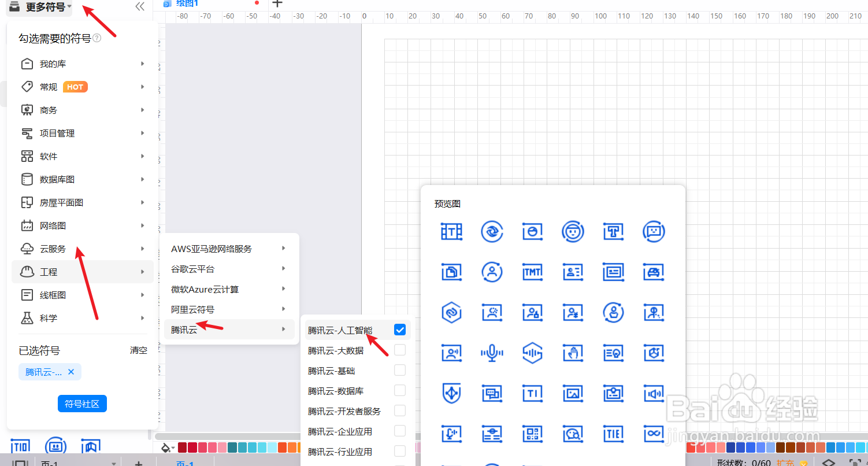Click the 数据库图 category icon in sidebar
This screenshot has height=466, width=868.
click(27, 179)
